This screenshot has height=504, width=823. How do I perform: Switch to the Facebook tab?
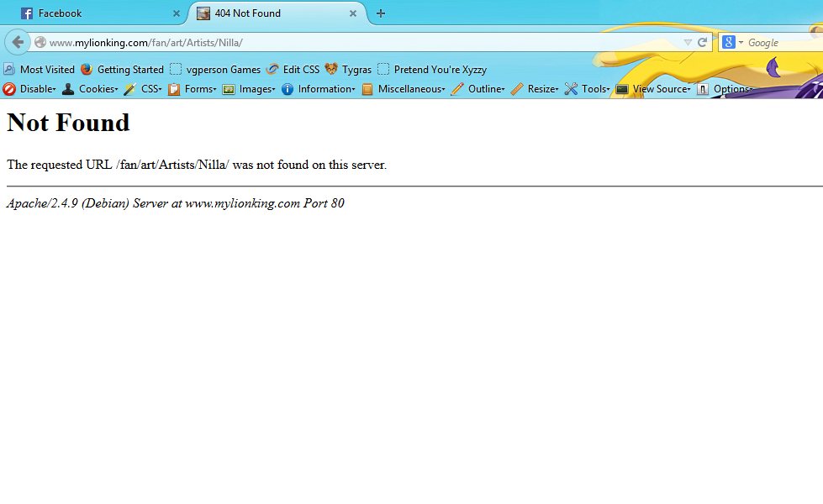pyautogui.click(x=92, y=13)
